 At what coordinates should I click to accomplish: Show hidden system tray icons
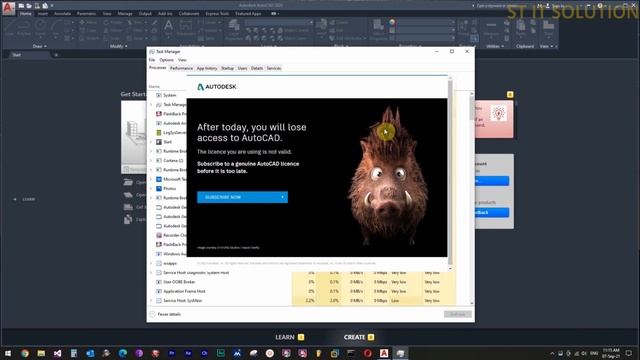click(x=552, y=353)
